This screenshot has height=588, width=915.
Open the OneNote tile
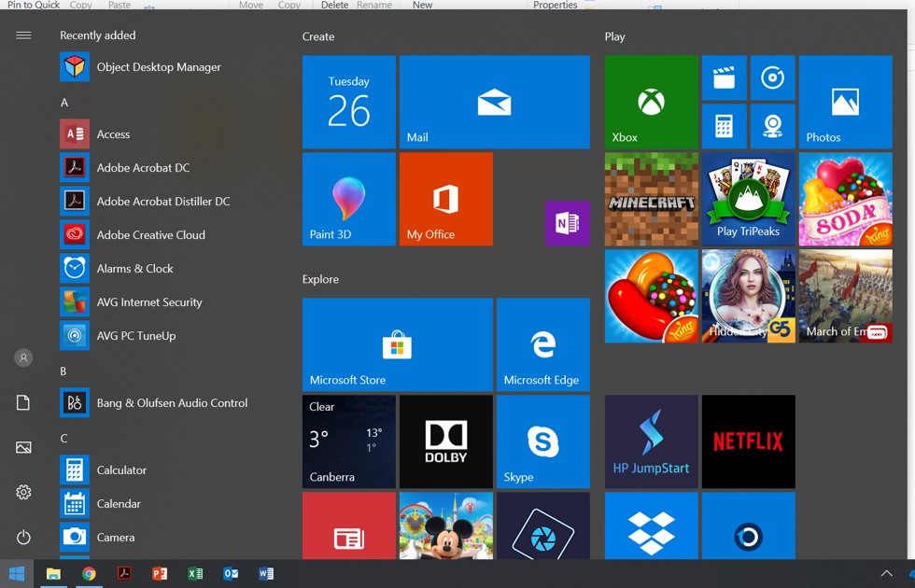click(568, 223)
